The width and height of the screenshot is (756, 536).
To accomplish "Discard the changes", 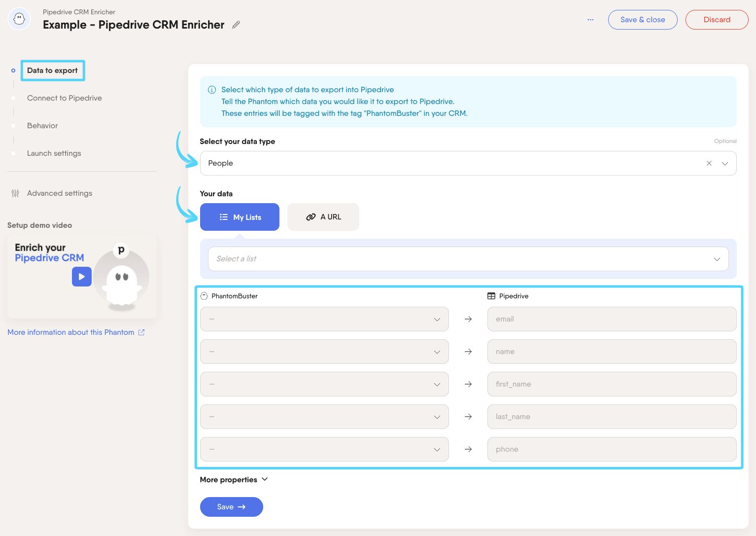I will tap(717, 20).
